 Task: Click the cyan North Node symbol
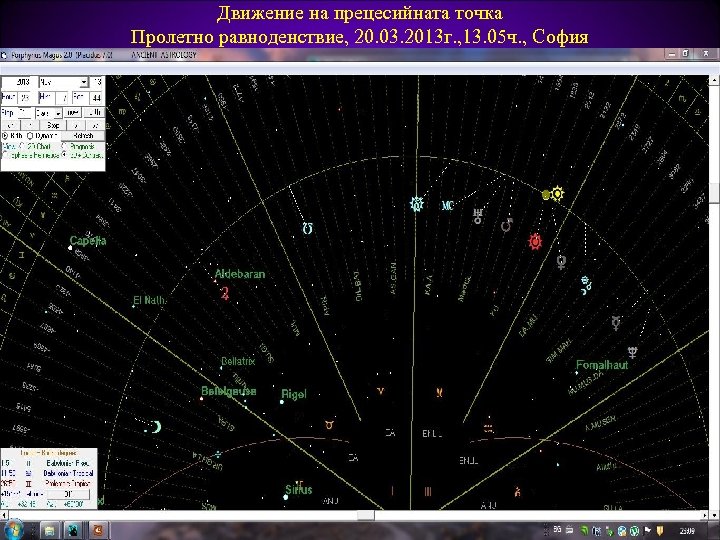[x=308, y=228]
